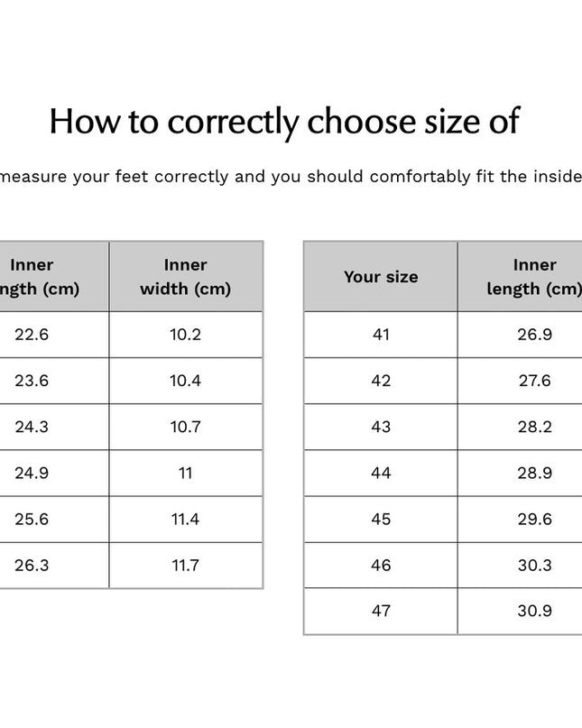Select the size 44 cell
The height and width of the screenshot is (728, 582).
coord(381,473)
